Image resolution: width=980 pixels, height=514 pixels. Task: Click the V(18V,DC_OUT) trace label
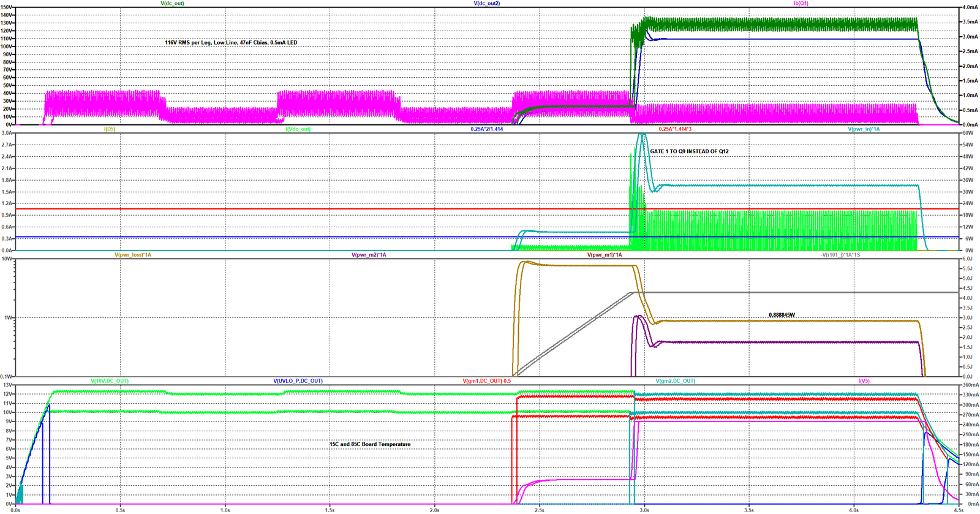tap(110, 381)
